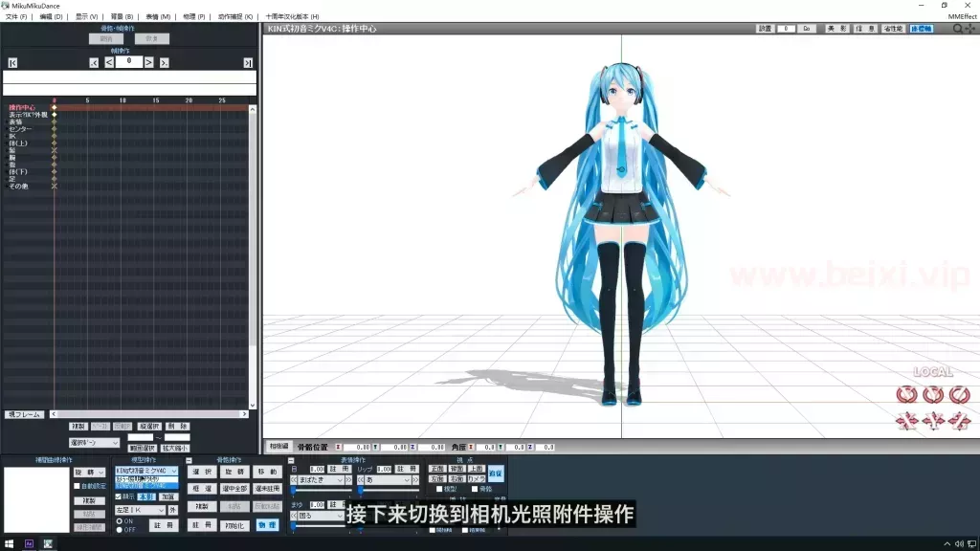980x551 pixels.
Task: Toggle the 坐標軸 display button
Action: click(922, 29)
